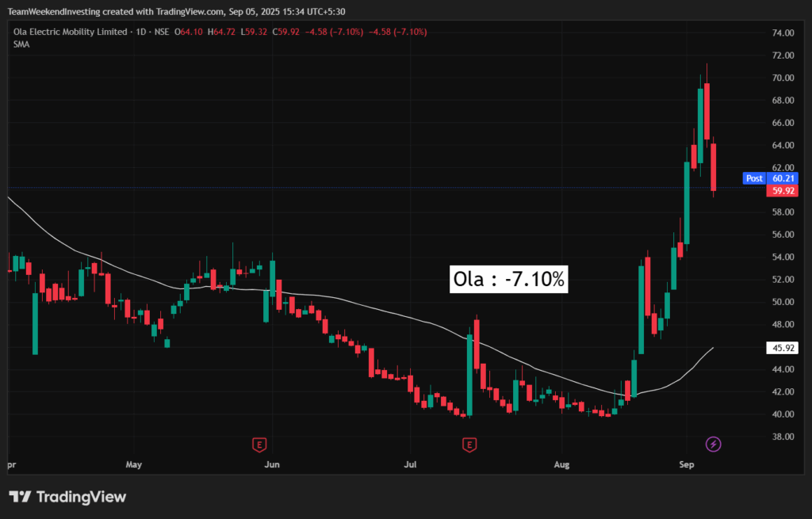Click the Jun label on time axis
This screenshot has width=812, height=519.
[272, 464]
